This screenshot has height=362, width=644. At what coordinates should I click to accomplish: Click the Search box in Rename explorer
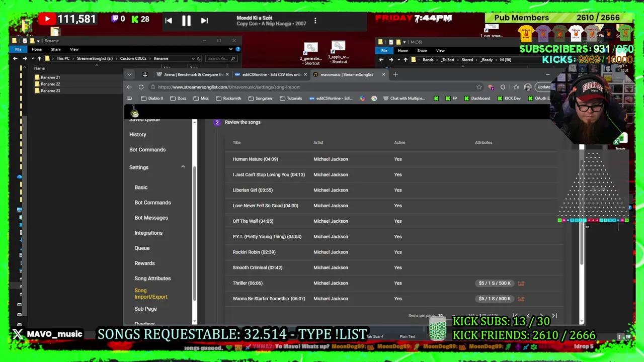(x=220, y=58)
